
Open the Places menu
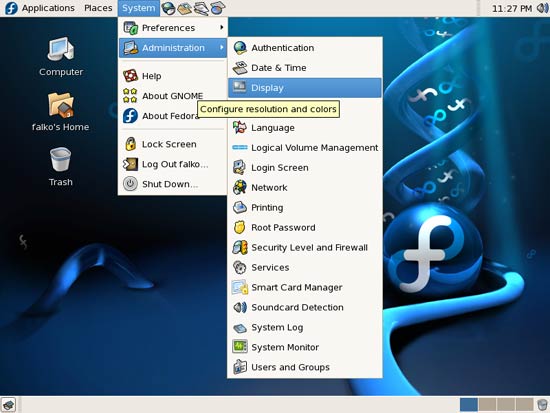[x=98, y=8]
